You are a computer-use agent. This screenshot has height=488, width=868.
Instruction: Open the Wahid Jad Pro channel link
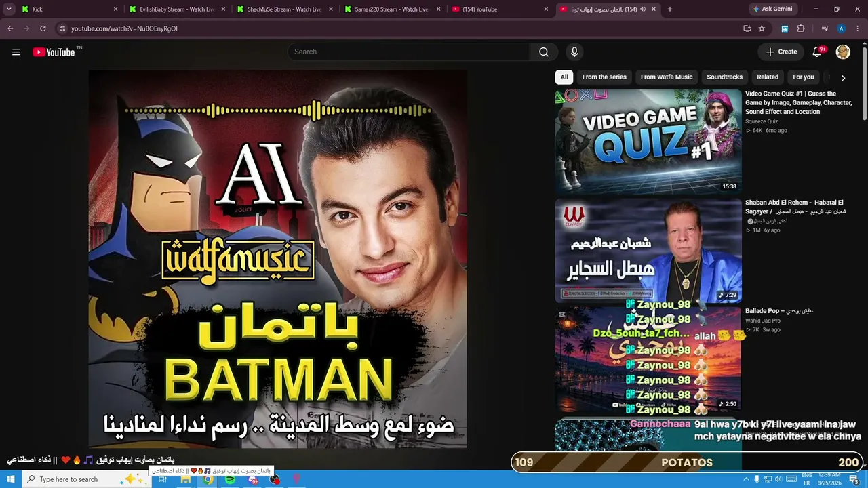coord(763,321)
